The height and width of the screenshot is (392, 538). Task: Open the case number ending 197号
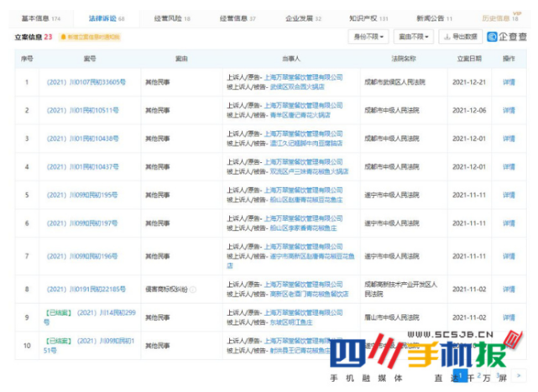pos(82,223)
